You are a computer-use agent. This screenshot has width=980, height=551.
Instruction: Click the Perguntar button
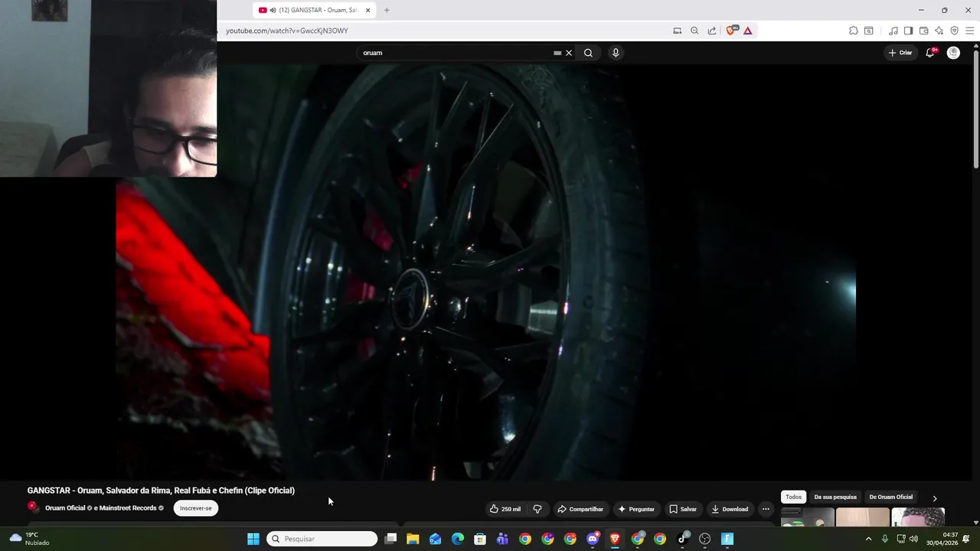pos(636,509)
